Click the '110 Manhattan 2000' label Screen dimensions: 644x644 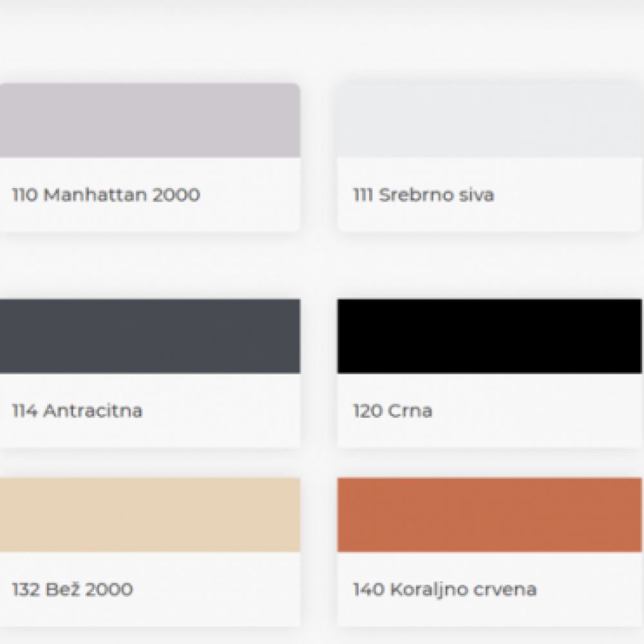106,194
